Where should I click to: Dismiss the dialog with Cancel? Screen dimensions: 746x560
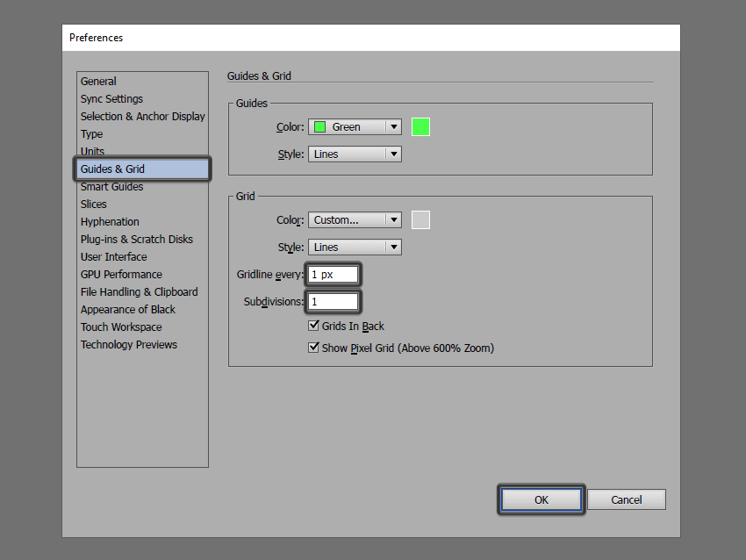[626, 499]
